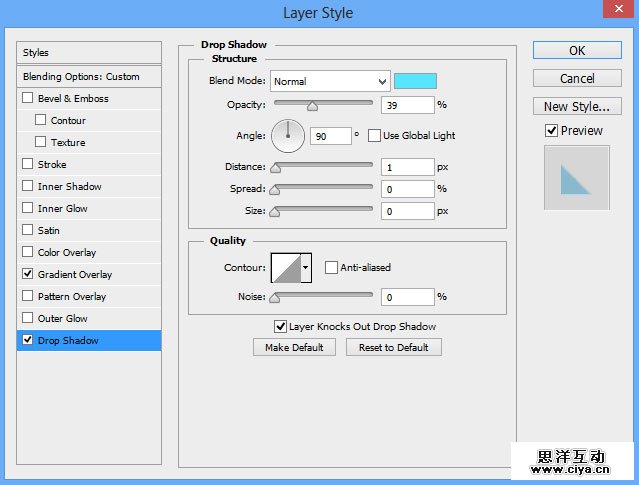Select the Gradient Overlay item
The height and width of the screenshot is (485, 639).
[75, 275]
